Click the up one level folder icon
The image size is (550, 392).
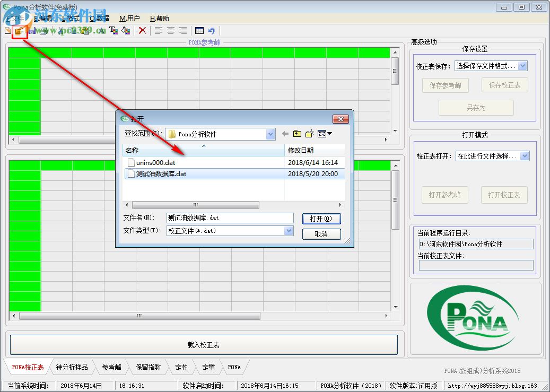(x=297, y=134)
